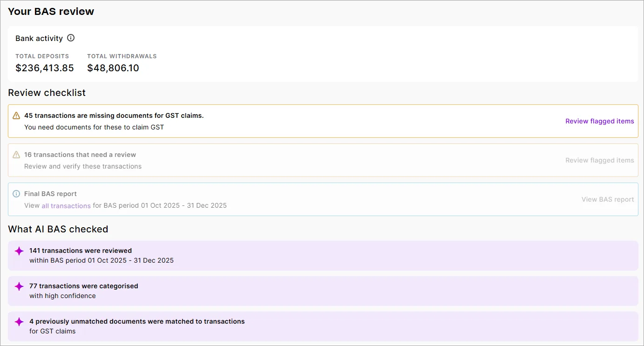Click sparkle icon beside matched documents summary
Viewport: 644px width, 346px height.
(x=19, y=321)
